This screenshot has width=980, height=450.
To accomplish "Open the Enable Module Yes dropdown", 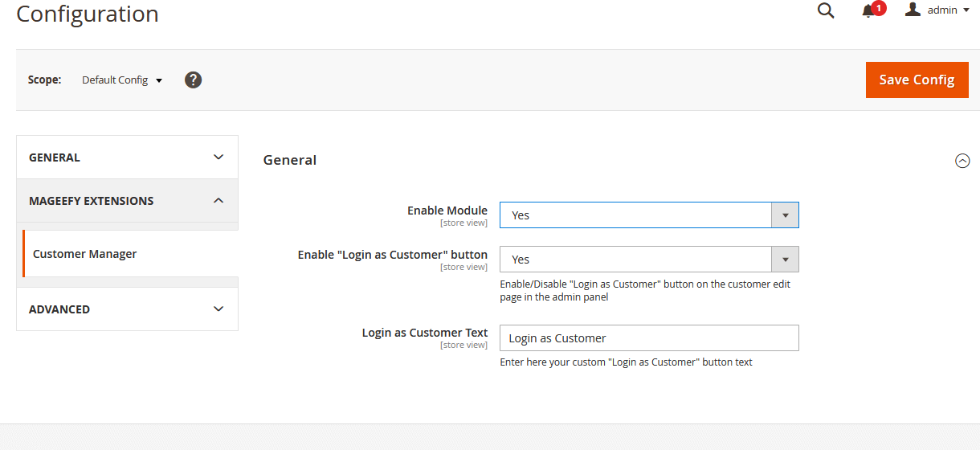I will (648, 215).
